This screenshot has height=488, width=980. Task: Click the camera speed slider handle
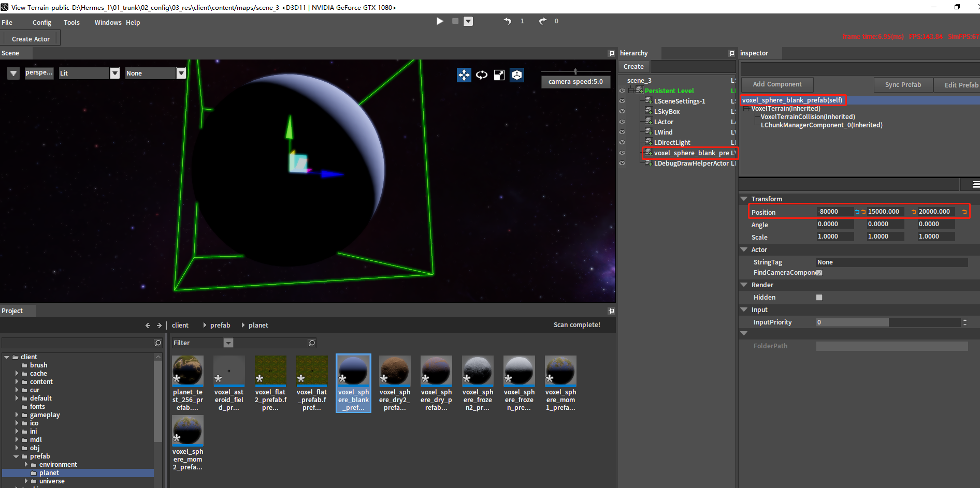(575, 72)
